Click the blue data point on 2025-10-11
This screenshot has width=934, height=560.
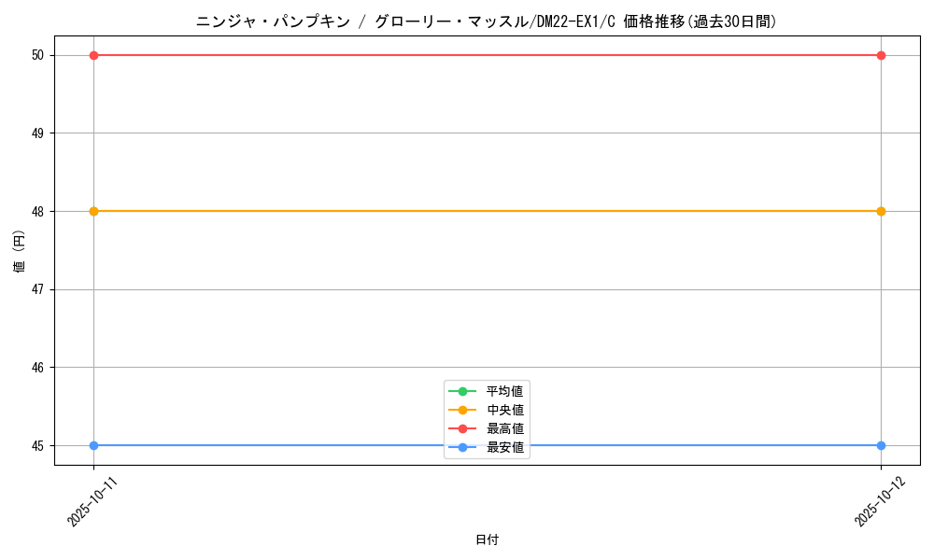point(93,445)
